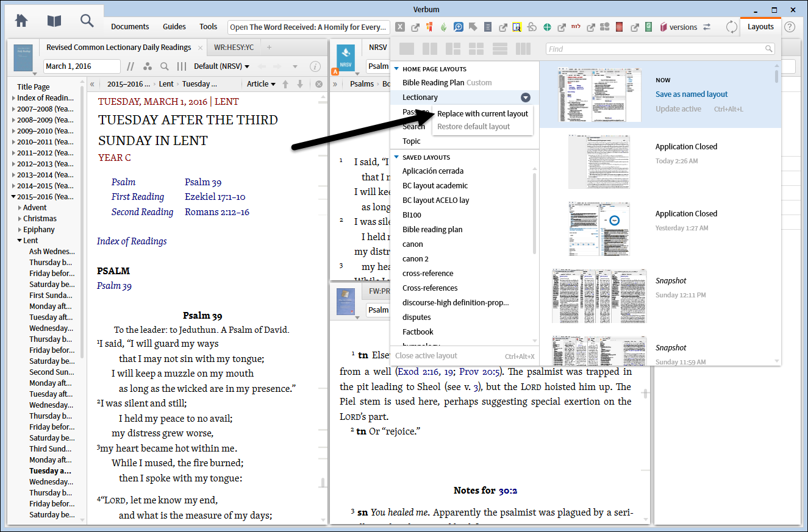
Task: Open the Documents menu
Action: pyautogui.click(x=130, y=27)
